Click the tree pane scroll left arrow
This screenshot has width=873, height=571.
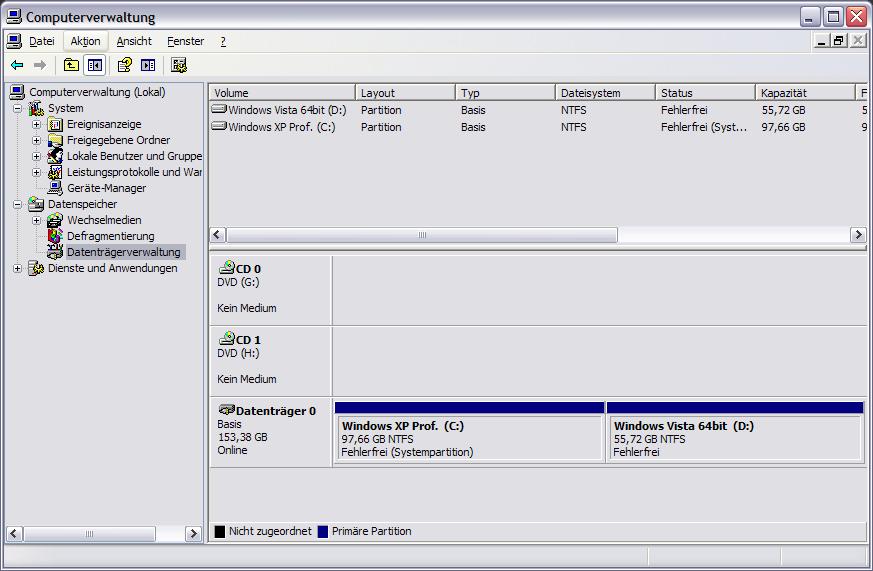tap(14, 534)
